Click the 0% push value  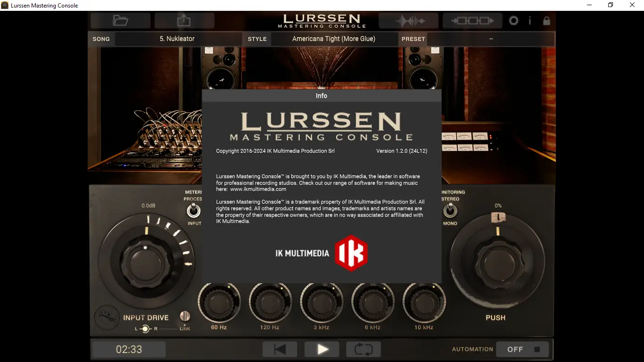pyautogui.click(x=498, y=206)
